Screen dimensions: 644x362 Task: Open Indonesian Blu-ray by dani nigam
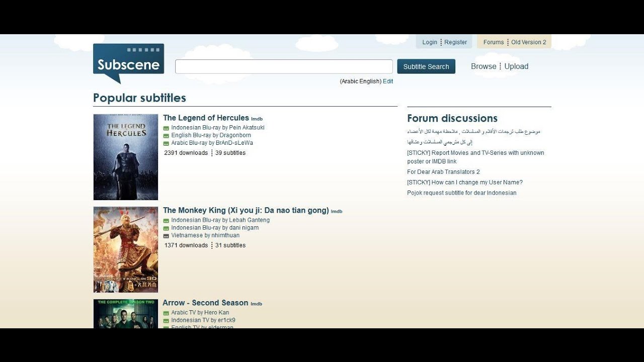(x=215, y=228)
